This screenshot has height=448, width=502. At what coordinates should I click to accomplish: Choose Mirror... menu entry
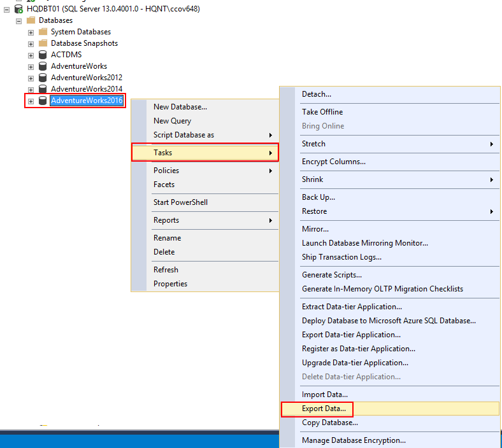390,229
